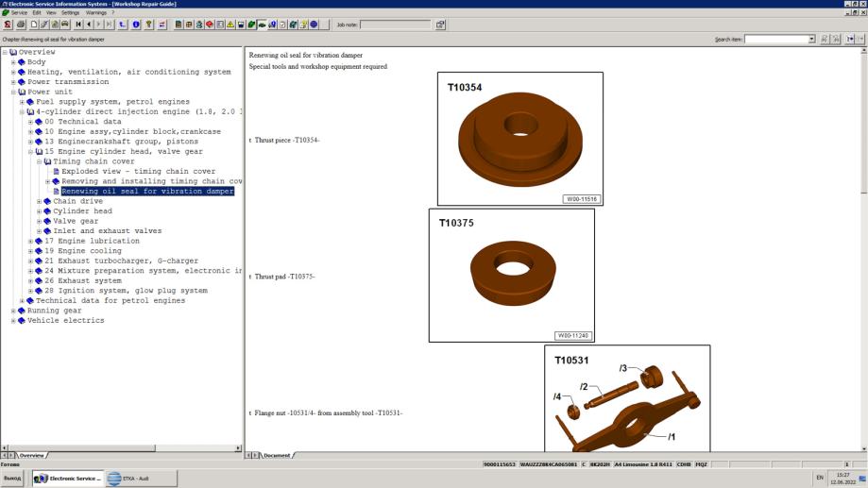Open the Settings menu
868x488 pixels.
(x=71, y=12)
